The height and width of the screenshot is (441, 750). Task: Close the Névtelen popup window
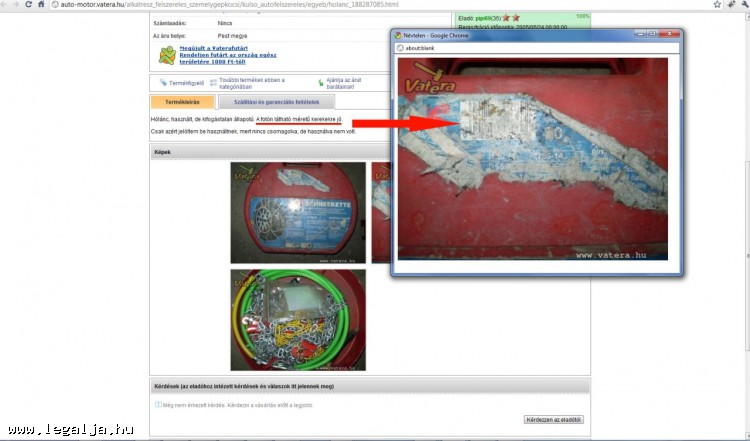click(674, 34)
